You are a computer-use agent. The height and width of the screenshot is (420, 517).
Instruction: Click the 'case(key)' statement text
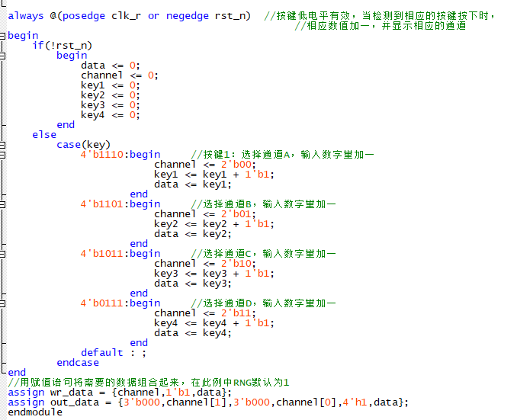83,145
